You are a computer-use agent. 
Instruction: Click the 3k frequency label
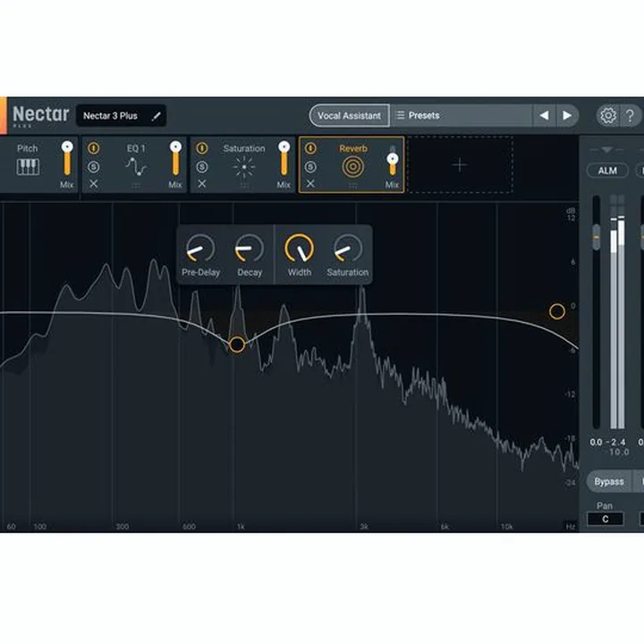pyautogui.click(x=364, y=526)
